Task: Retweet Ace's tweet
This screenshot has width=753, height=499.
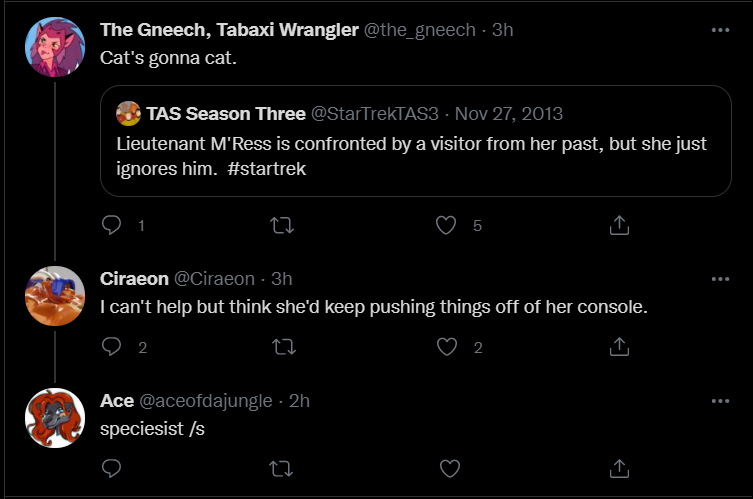Action: click(x=281, y=469)
